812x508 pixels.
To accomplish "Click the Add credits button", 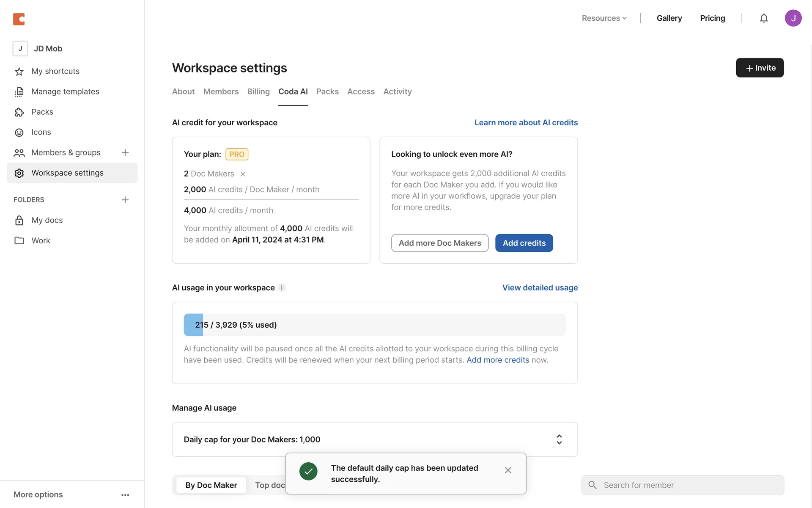I will tap(524, 243).
